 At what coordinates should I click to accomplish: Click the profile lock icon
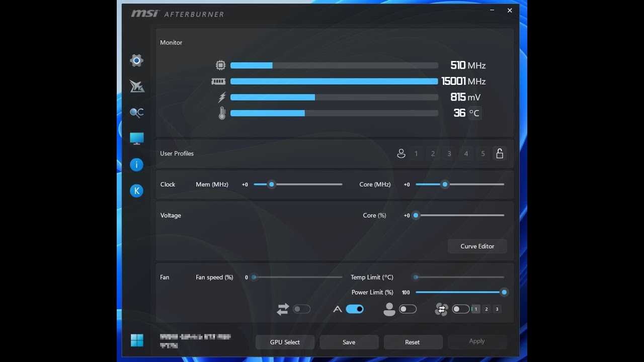(500, 153)
